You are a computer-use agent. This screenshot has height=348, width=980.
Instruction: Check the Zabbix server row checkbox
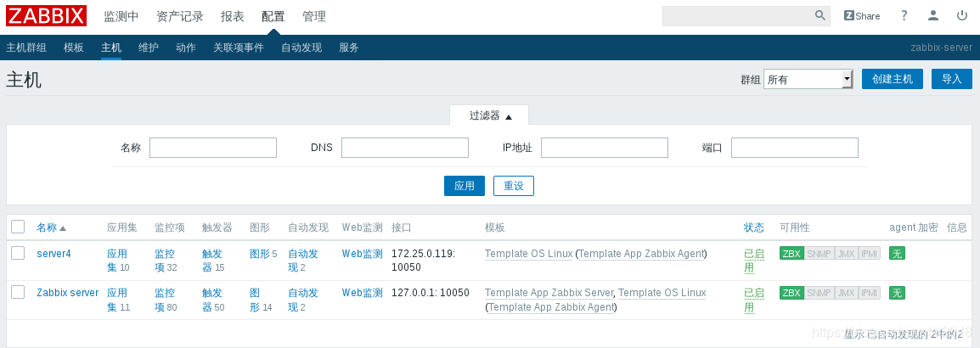[18, 292]
